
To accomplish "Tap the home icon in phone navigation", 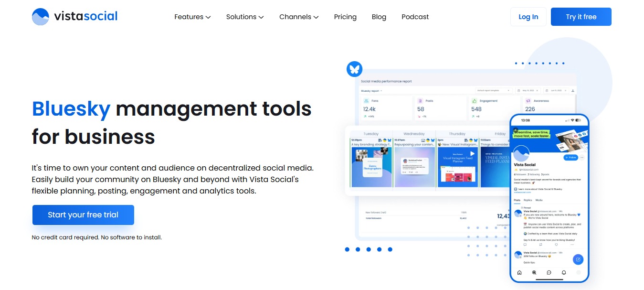I will coord(519,272).
